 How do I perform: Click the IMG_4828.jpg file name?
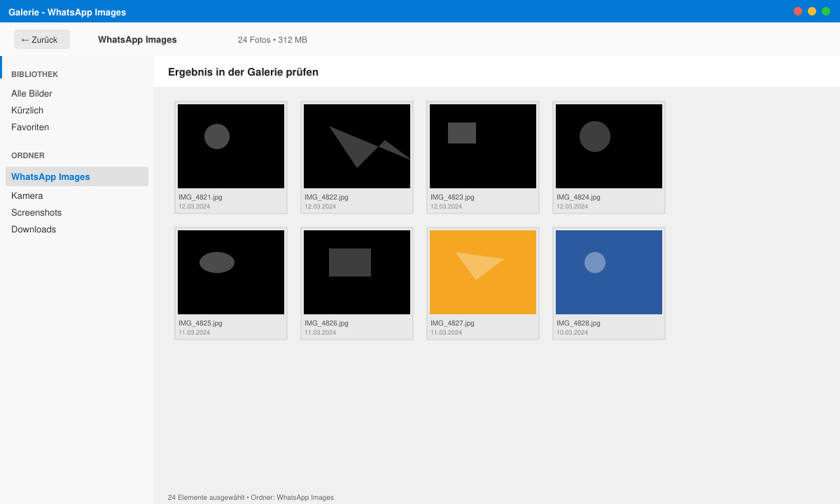coord(578,323)
